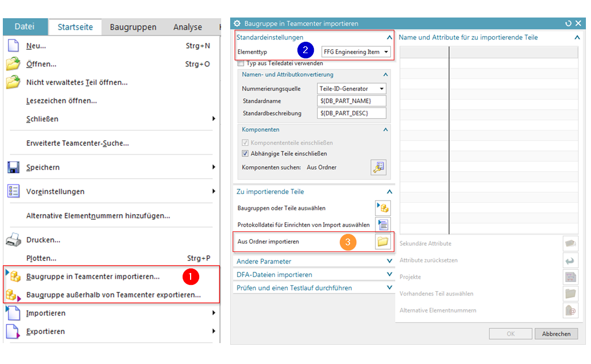Open the Baugruppen ribbon tab
Viewport: 591px width, 364px height.
click(133, 27)
